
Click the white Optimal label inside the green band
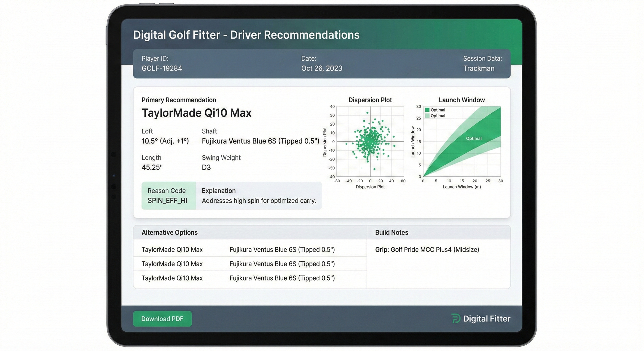click(473, 138)
